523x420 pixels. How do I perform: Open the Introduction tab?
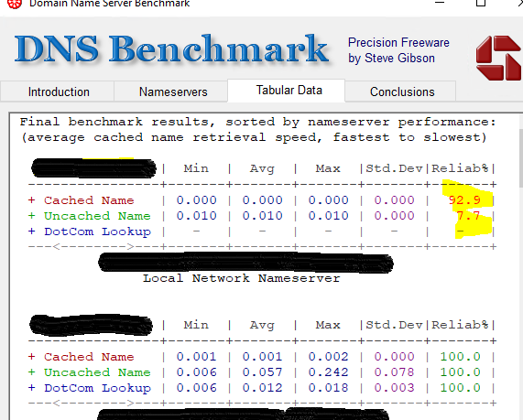click(58, 92)
